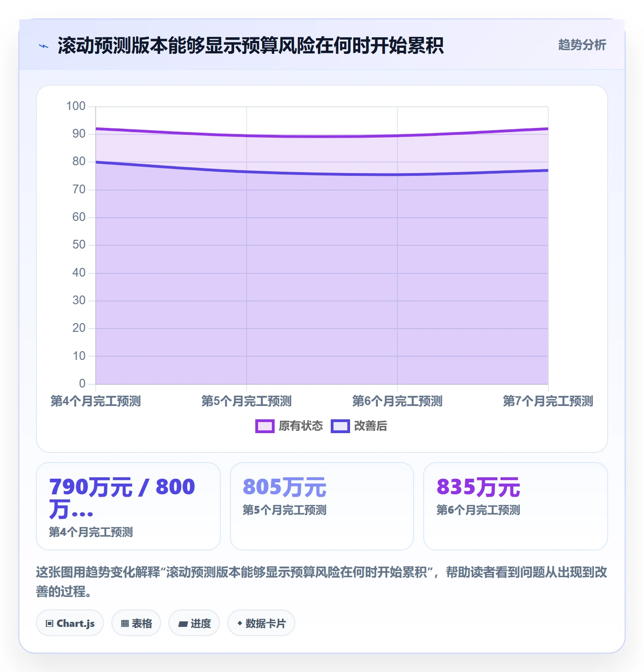Toggle the 原有状态 legend series
The height and width of the screenshot is (672, 644).
tap(289, 426)
